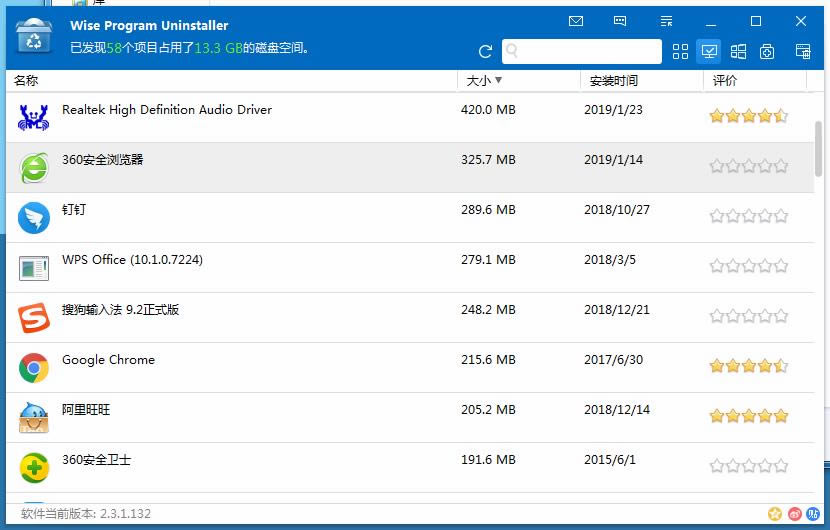
Task: Click the 钉钉 empty star rating
Action: [748, 215]
